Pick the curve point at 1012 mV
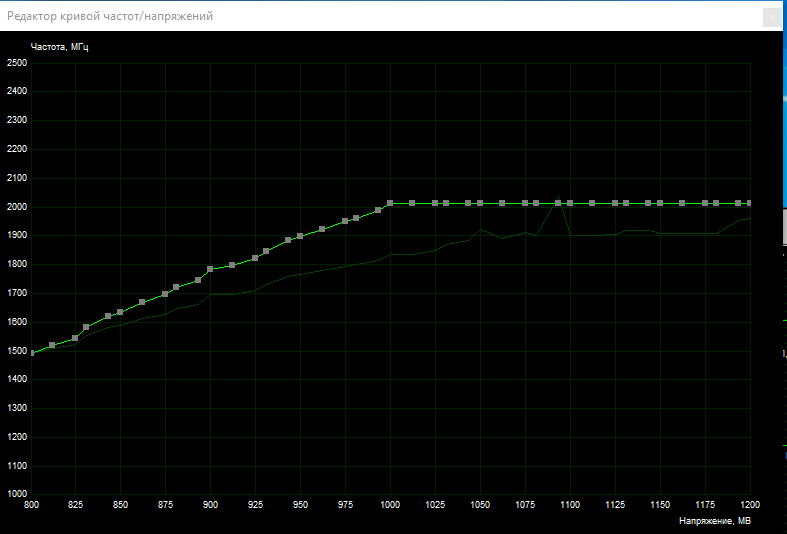Viewport: 787px width, 534px height. click(412, 203)
